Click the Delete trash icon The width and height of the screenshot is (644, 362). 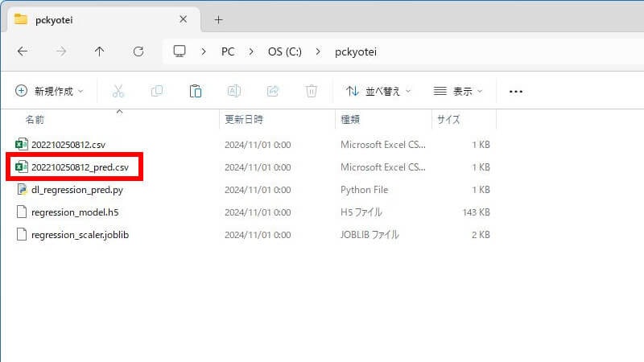click(x=312, y=91)
